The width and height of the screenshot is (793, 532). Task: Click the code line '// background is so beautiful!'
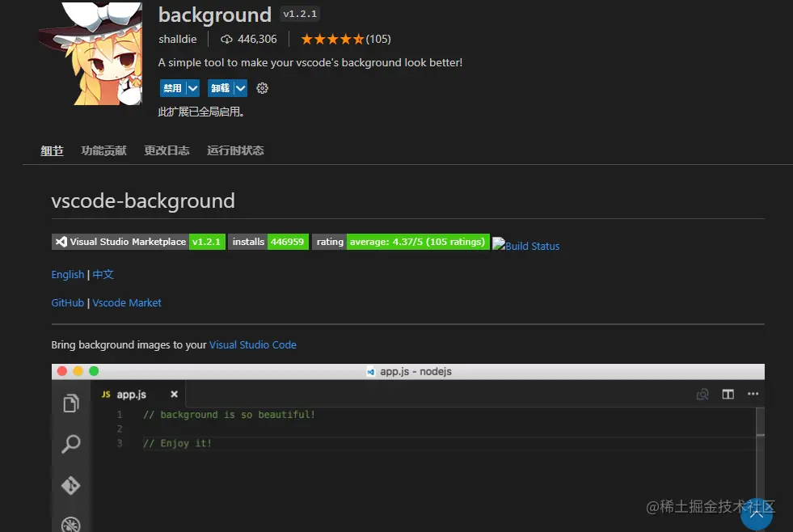tap(229, 415)
